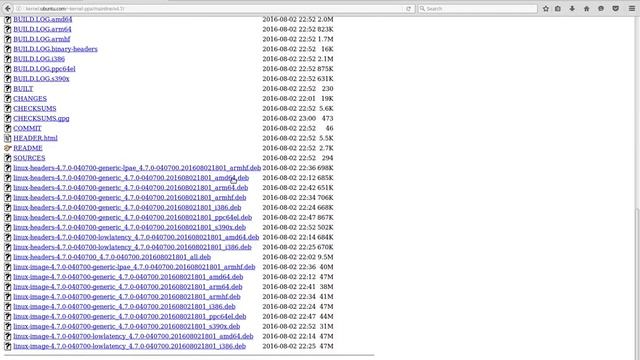Click file icon beside linux-image lowlatency i386.deb

click(x=8, y=346)
